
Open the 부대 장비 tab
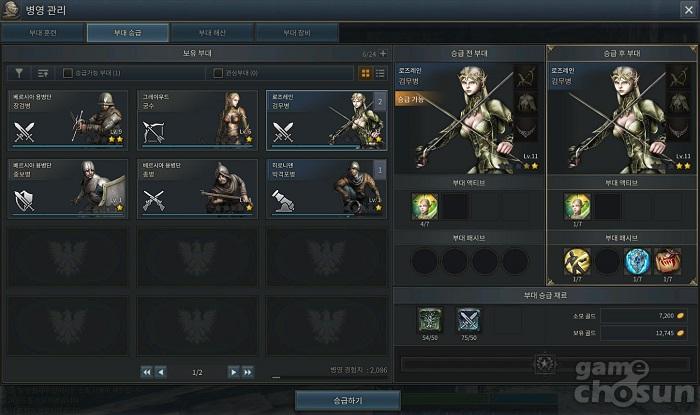click(x=297, y=33)
